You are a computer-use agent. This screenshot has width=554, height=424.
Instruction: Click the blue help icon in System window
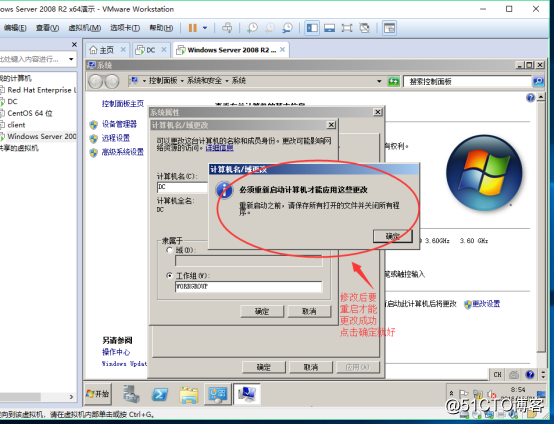(x=530, y=98)
